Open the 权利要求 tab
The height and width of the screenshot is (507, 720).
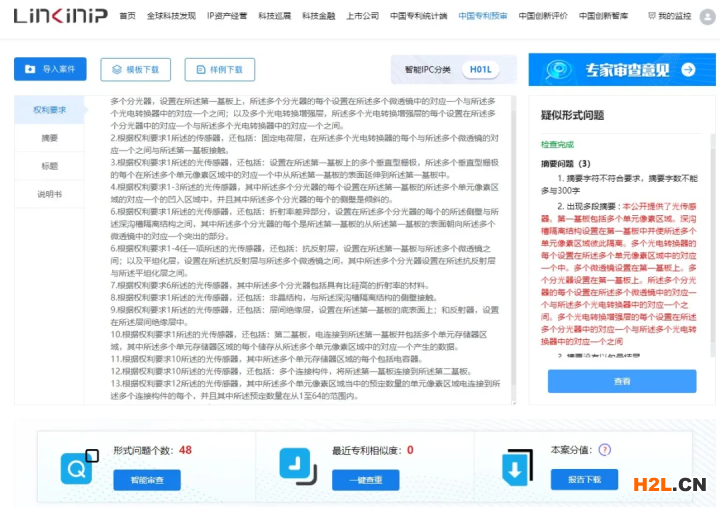point(49,110)
